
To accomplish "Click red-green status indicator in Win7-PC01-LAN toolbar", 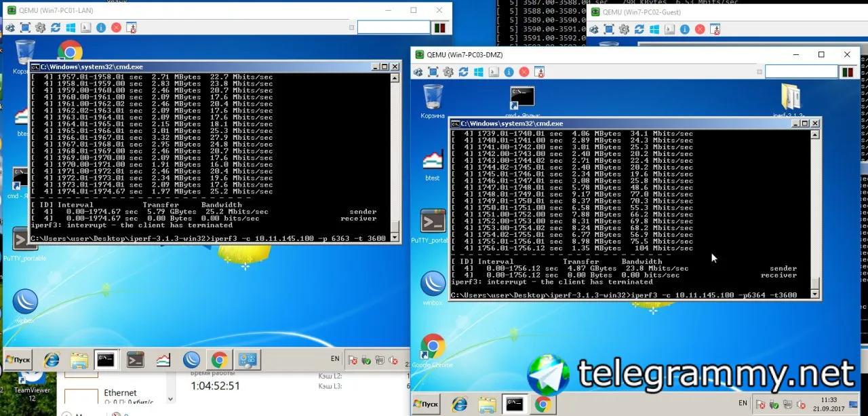I will point(441,28).
